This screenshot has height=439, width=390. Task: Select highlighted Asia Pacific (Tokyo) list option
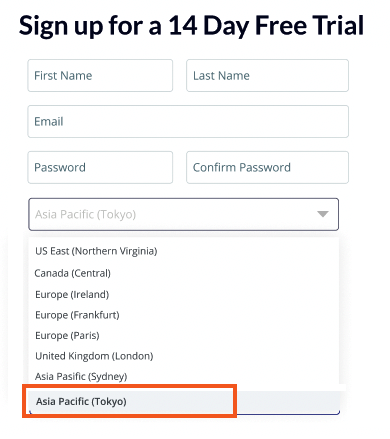tap(184, 401)
